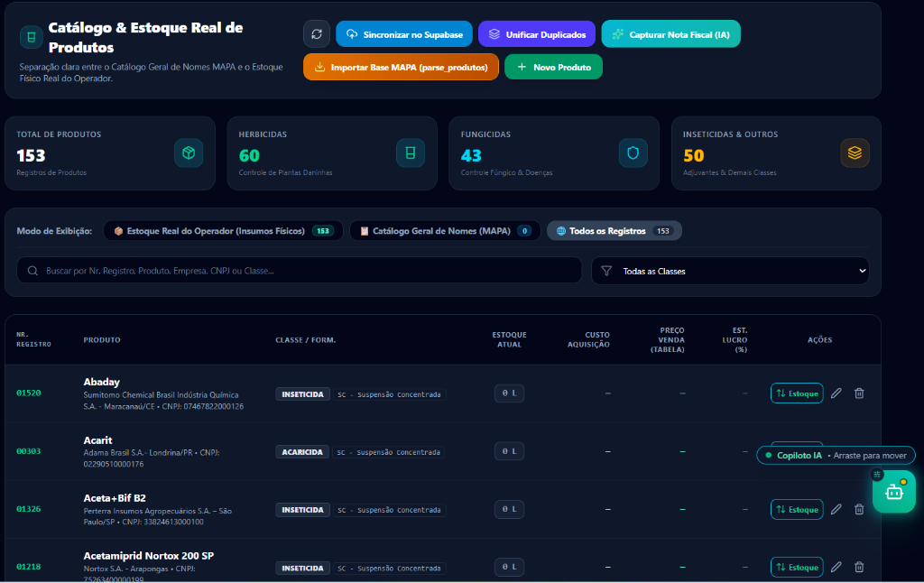Edit the Abaday product pencil icon
This screenshot has height=583, width=924.
click(x=836, y=393)
